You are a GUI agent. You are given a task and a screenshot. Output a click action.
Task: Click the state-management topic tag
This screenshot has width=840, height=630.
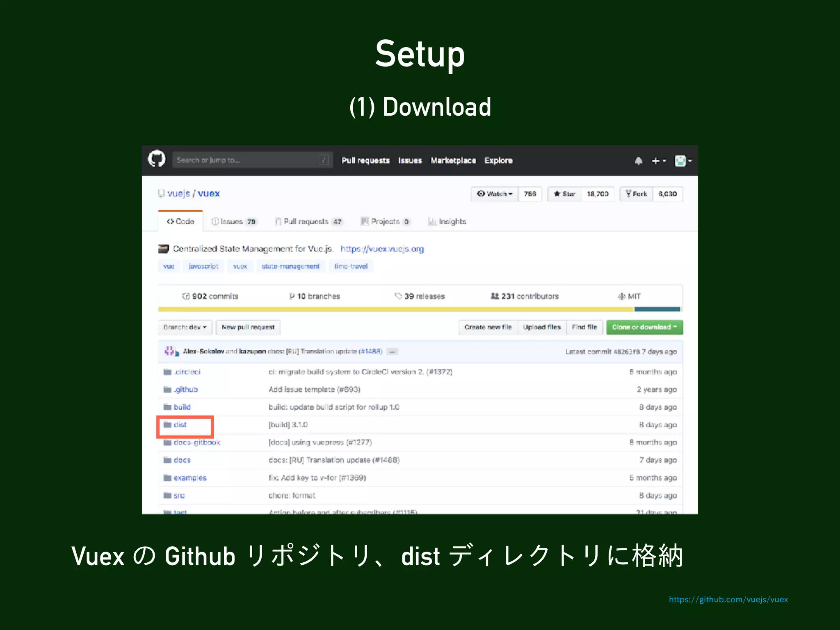tap(290, 266)
